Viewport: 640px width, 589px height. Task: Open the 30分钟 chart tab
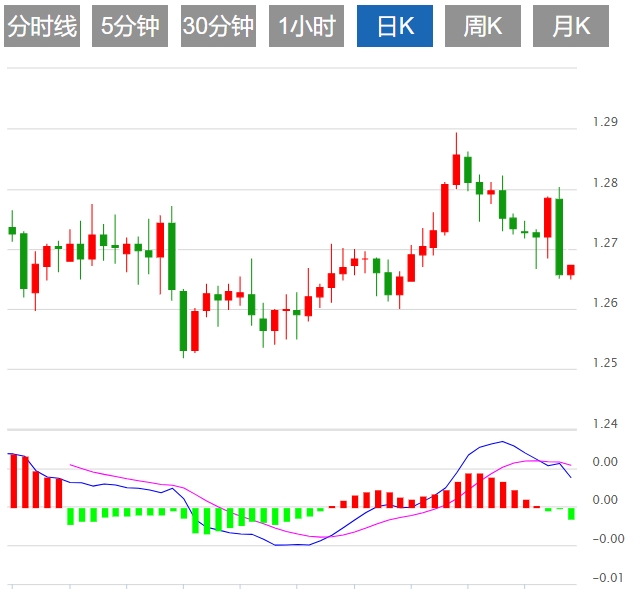[218, 27]
